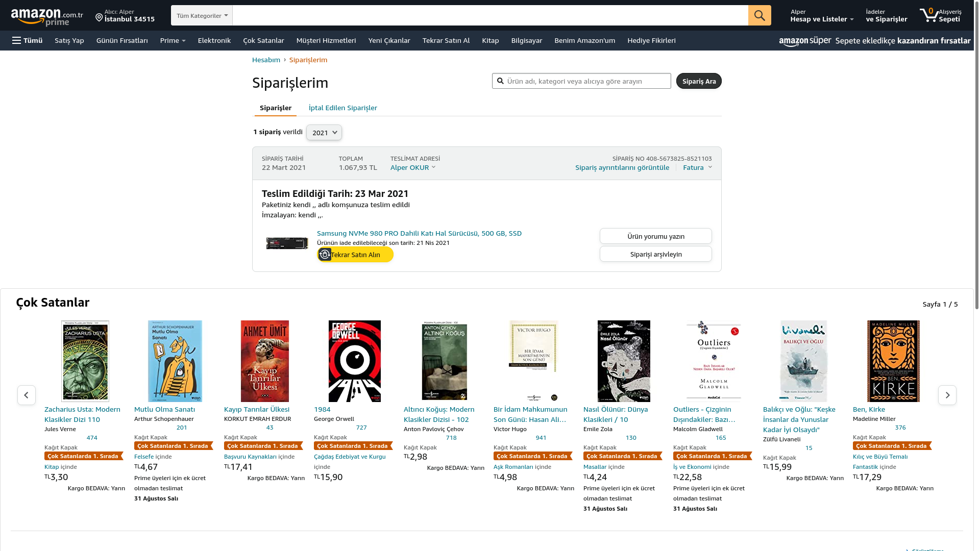980x551 pixels.
Task: Open the 2021 year filter dropdown
Action: pos(324,133)
